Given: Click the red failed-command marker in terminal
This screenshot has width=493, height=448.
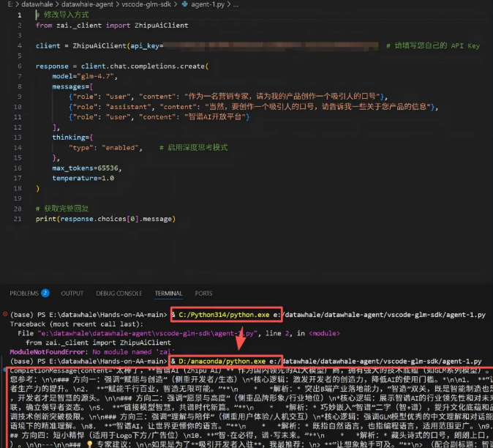Looking at the screenshot, I should tap(4, 313).
